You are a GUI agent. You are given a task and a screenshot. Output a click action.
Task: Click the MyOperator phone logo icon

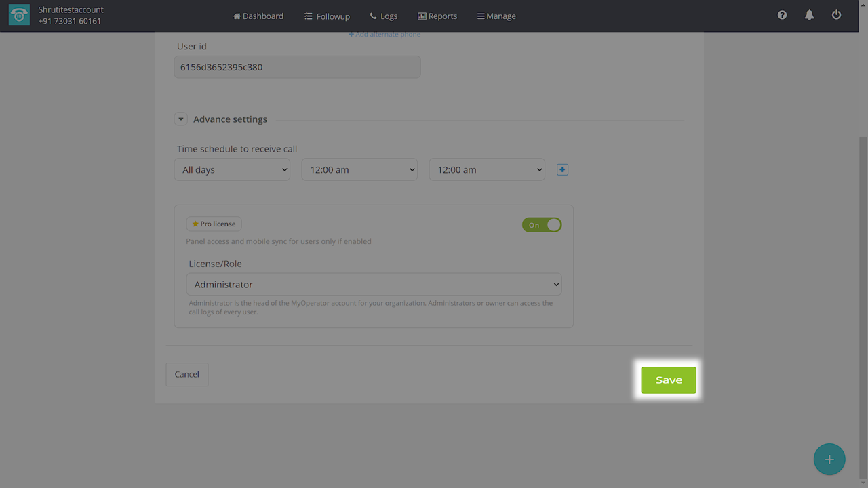(19, 16)
